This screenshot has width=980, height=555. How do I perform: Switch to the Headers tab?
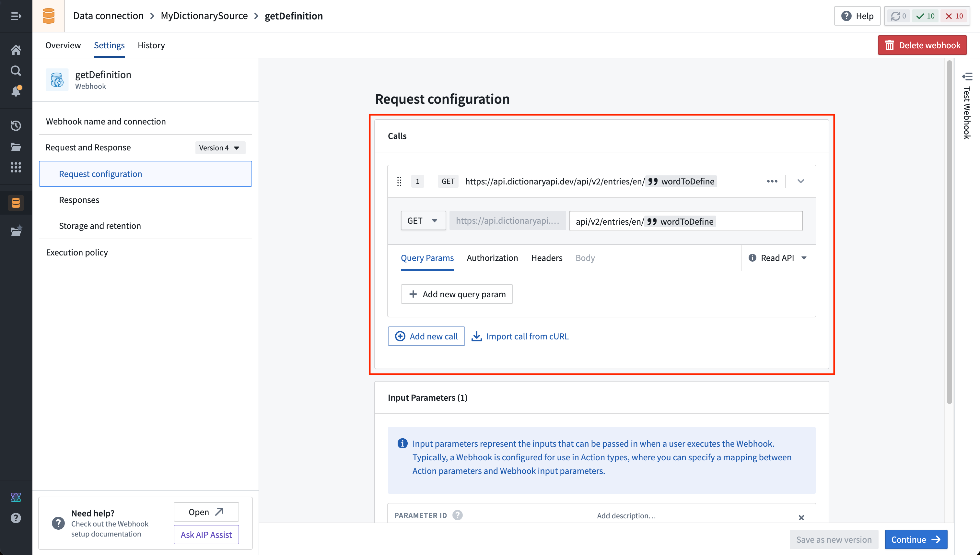pyautogui.click(x=546, y=257)
